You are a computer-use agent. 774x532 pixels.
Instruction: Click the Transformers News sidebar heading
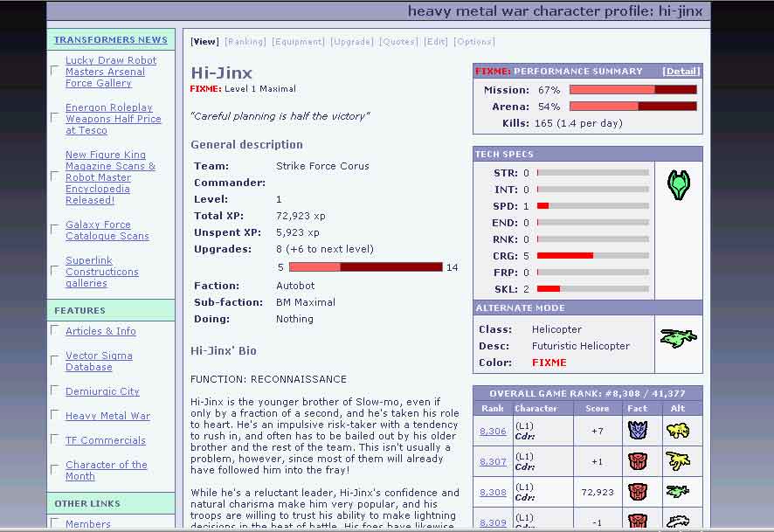[110, 40]
